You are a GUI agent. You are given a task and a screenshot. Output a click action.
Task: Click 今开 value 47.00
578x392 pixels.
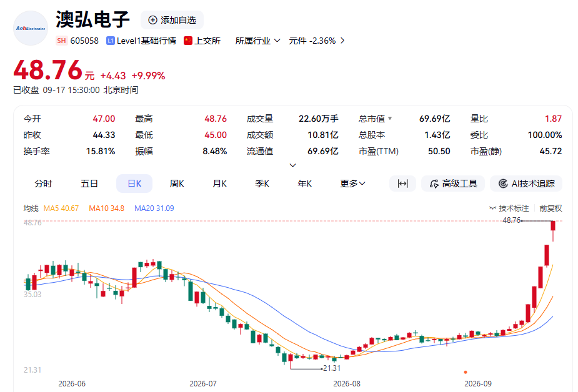point(104,119)
